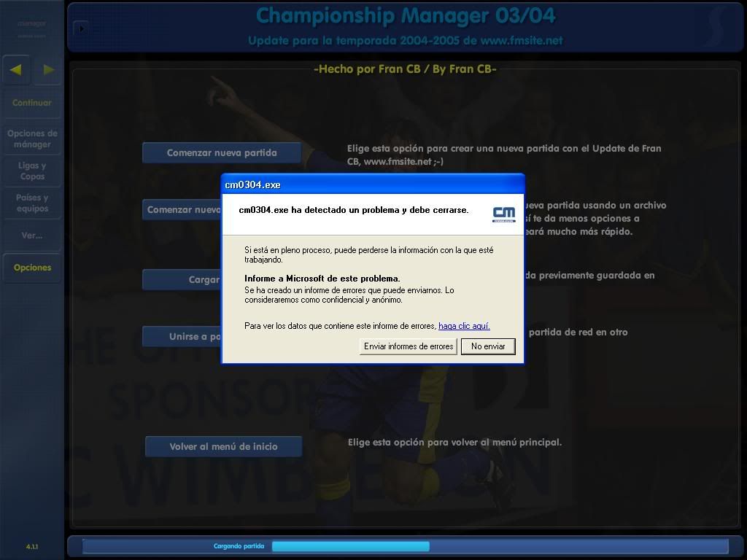Open Opciones de mánager menu

coord(32,139)
